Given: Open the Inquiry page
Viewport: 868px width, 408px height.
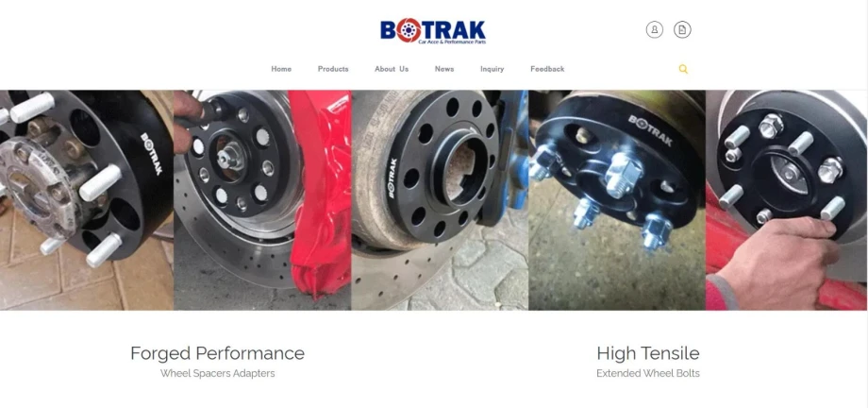Looking at the screenshot, I should click(x=492, y=69).
